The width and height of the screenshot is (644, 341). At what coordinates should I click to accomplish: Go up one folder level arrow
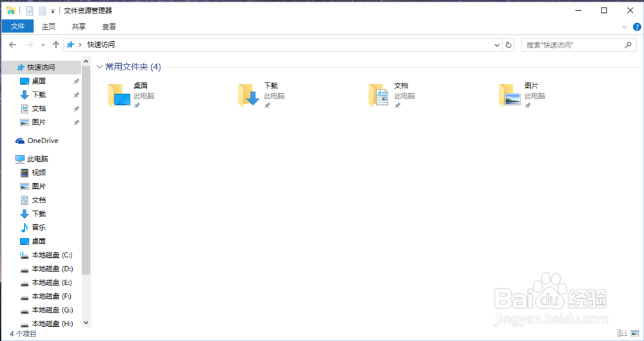click(x=56, y=44)
